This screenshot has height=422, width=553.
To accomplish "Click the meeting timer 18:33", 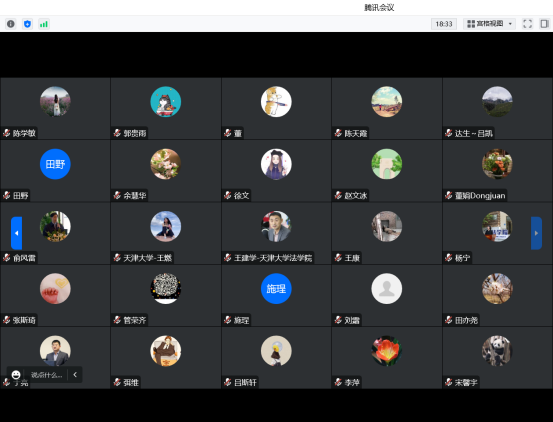I will click(x=444, y=24).
